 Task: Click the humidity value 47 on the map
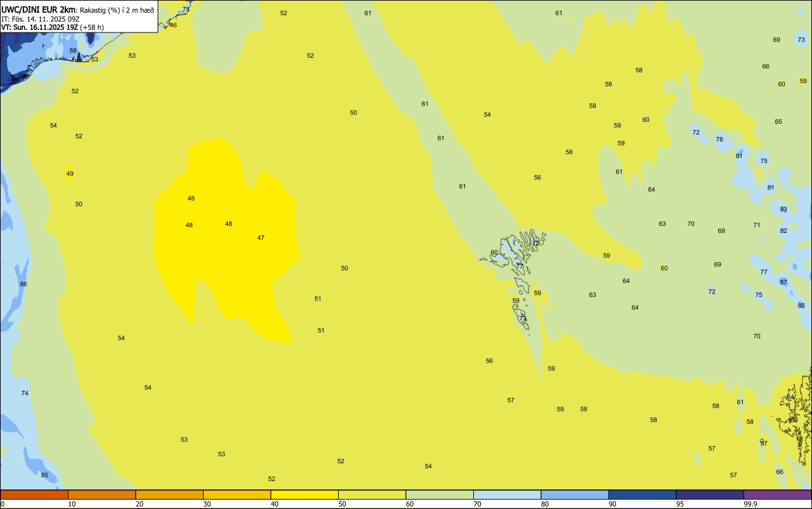tap(261, 238)
